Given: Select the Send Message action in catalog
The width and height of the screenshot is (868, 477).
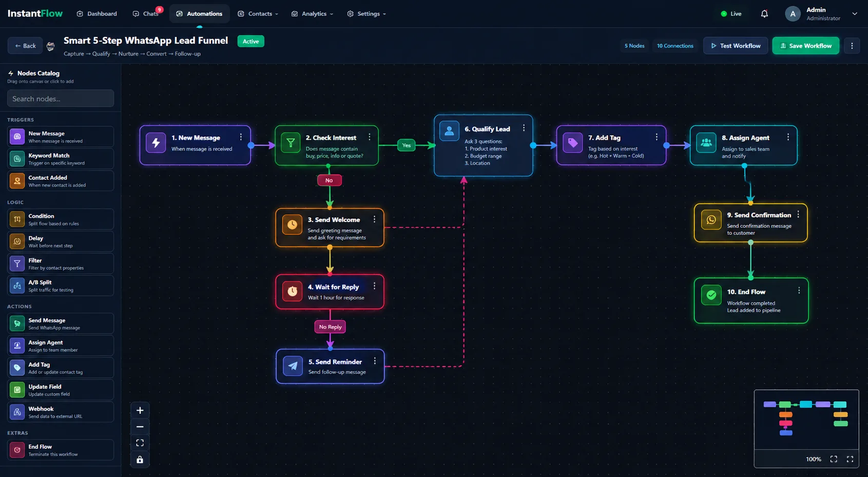Looking at the screenshot, I should pyautogui.click(x=61, y=324).
